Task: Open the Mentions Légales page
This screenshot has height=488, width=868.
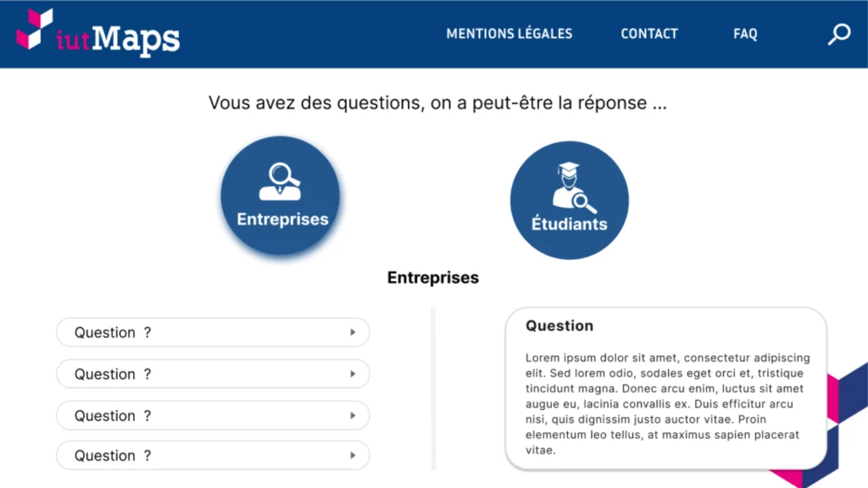Action: 509,34
